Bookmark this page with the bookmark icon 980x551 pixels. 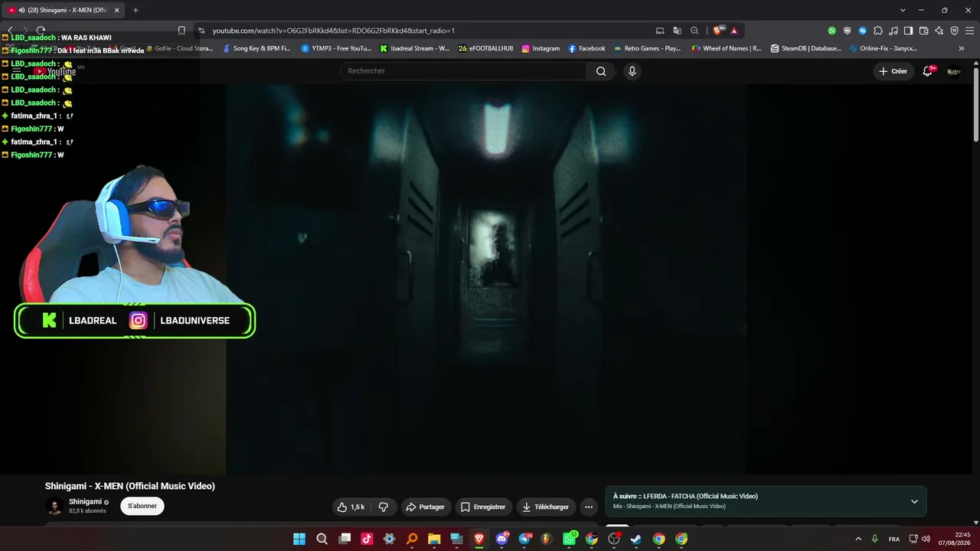181,31
